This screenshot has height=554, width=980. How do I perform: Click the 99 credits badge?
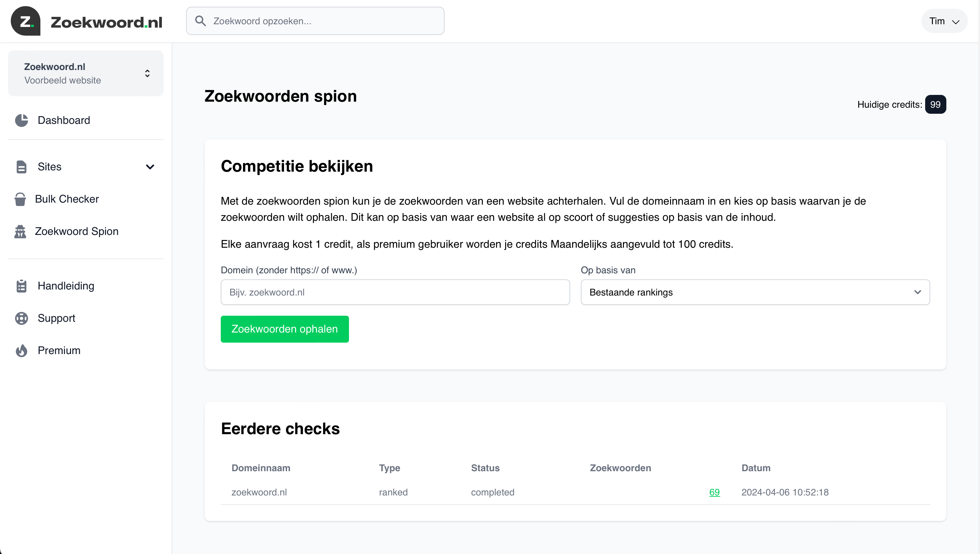tap(936, 104)
